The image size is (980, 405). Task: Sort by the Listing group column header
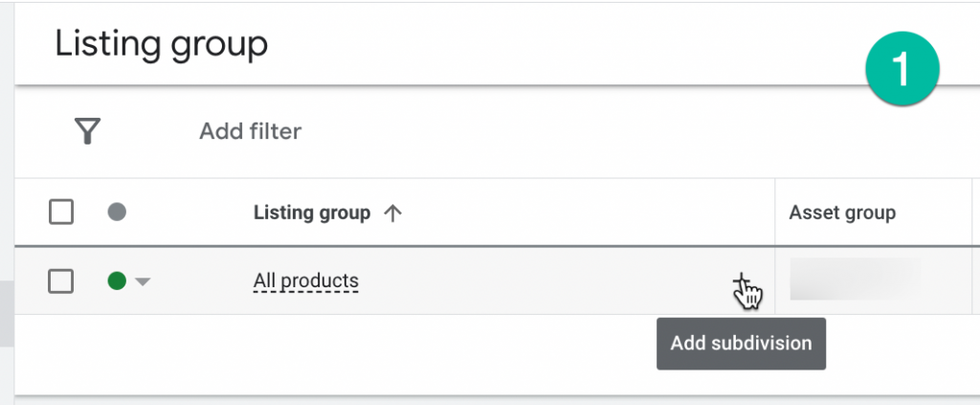[311, 214]
